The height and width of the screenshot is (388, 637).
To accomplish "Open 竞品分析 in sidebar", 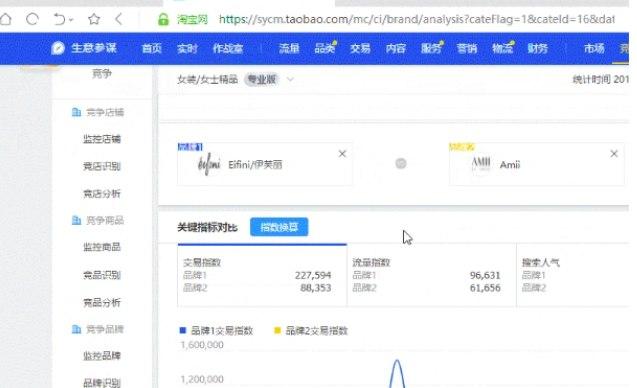I will click(x=102, y=302).
